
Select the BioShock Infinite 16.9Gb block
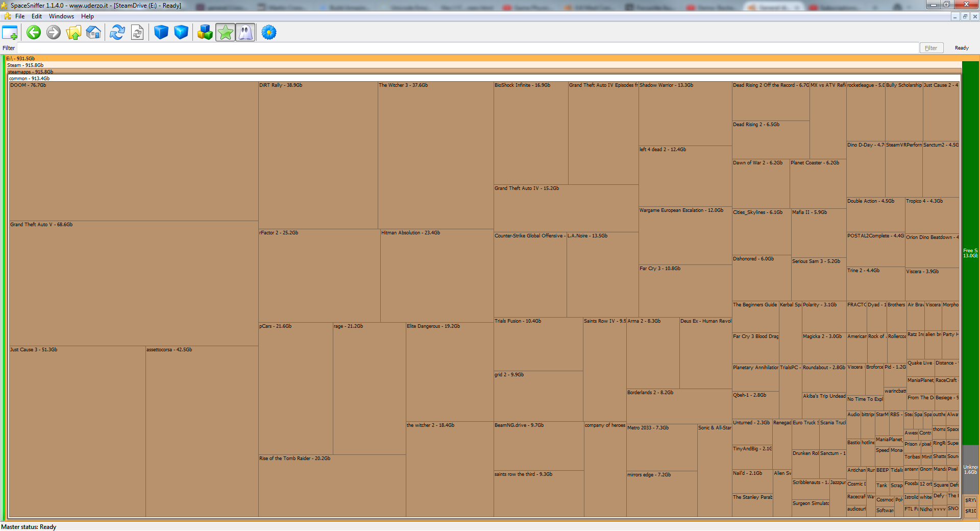coord(531,133)
